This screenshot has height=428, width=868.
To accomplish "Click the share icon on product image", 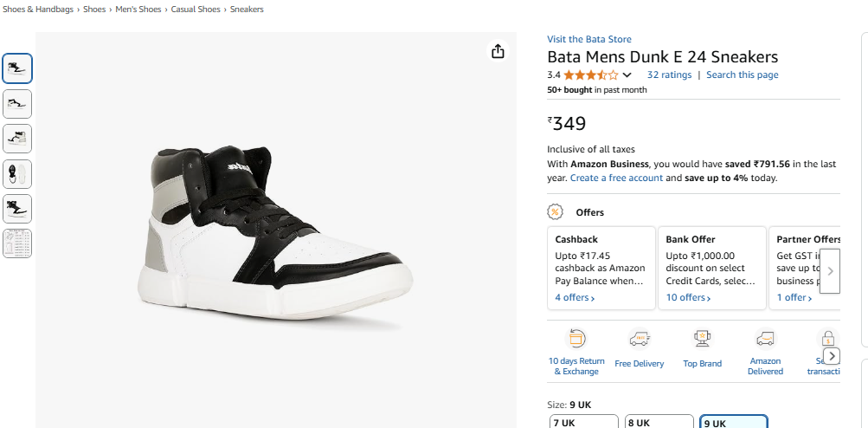I will pos(498,51).
